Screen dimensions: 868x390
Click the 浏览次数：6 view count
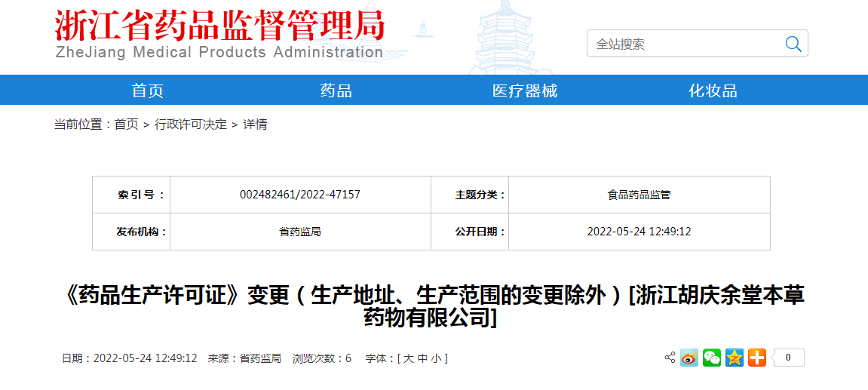pos(321,358)
